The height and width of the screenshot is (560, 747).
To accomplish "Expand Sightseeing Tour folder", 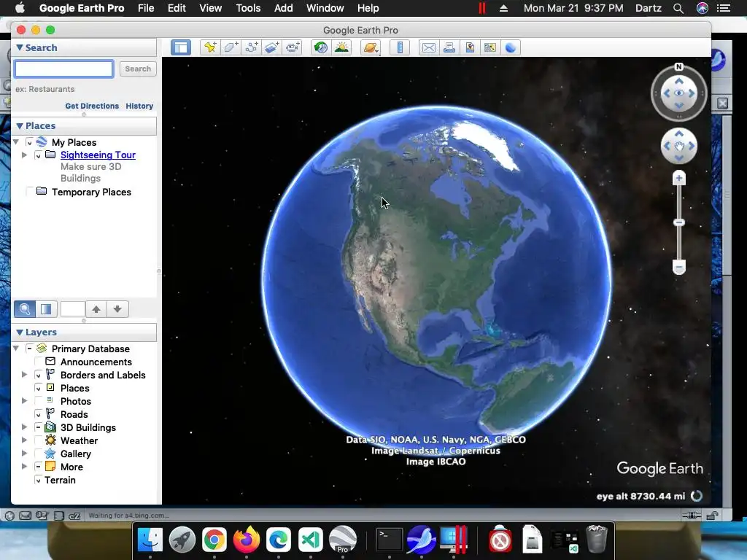I will 24,155.
